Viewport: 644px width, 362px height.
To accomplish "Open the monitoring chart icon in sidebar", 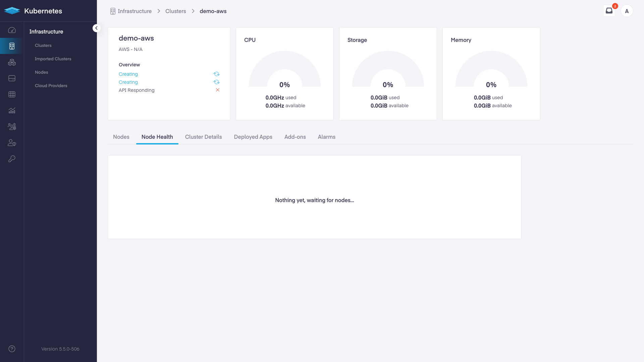I will pyautogui.click(x=12, y=111).
